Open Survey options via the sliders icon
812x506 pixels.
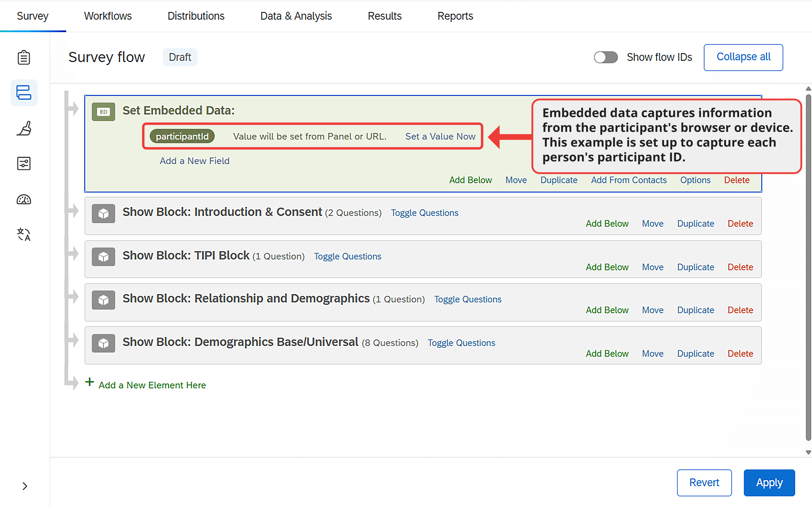pyautogui.click(x=24, y=164)
